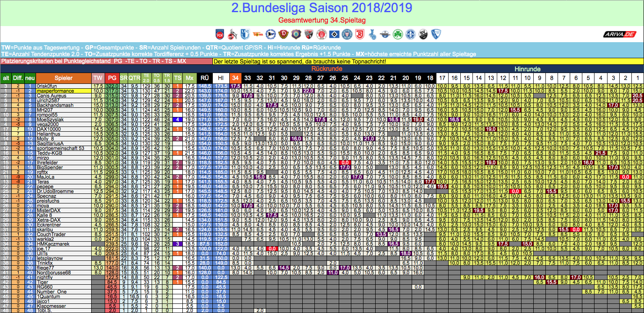Select player 'DAX10000'
Screen dimensions: 644x313
pos(63,129)
